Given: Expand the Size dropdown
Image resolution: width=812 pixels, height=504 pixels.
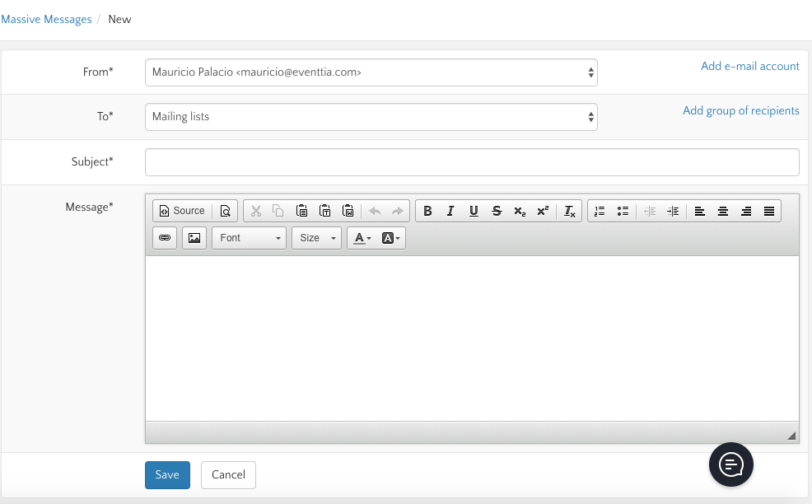Looking at the screenshot, I should (316, 238).
